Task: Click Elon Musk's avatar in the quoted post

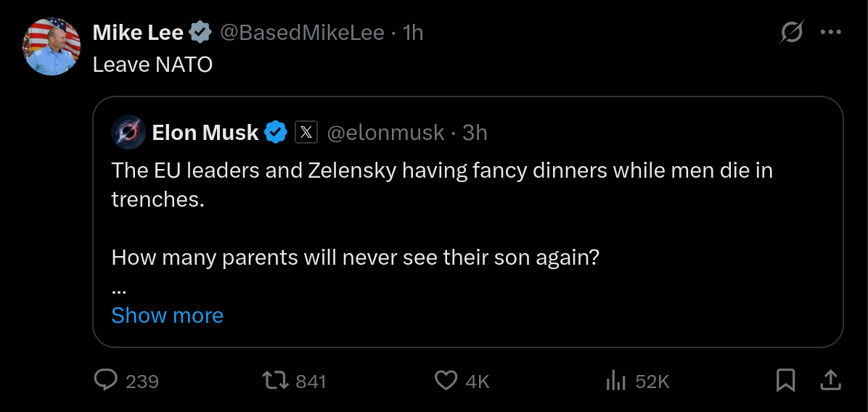Action: [128, 132]
